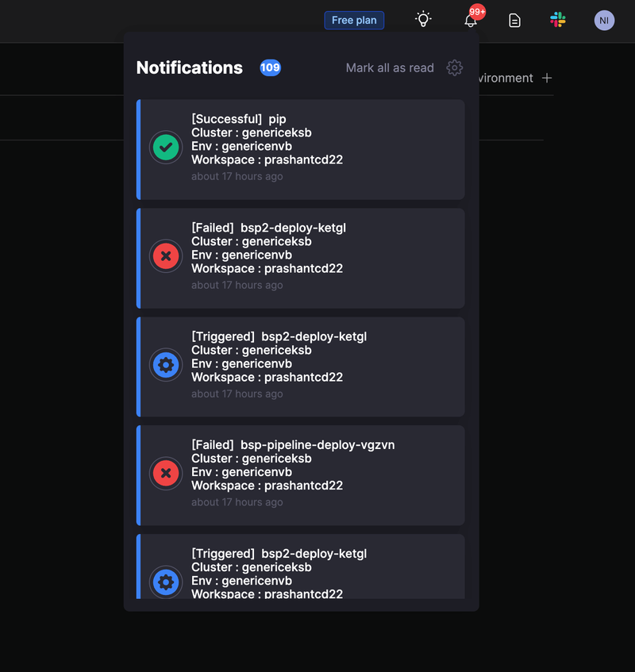Open the NI user avatar menu
Viewport: 635px width, 672px height.
(604, 21)
